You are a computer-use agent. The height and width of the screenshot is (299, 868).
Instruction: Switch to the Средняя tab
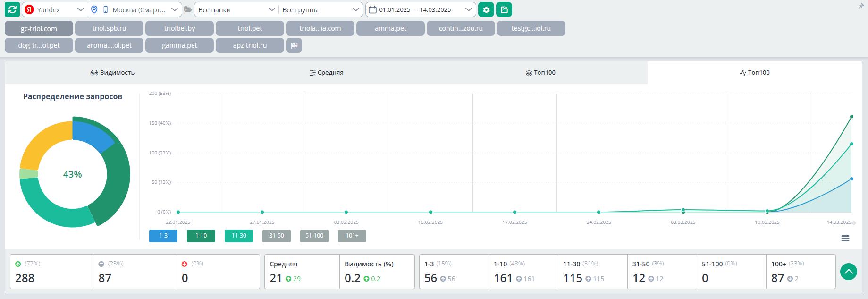326,73
